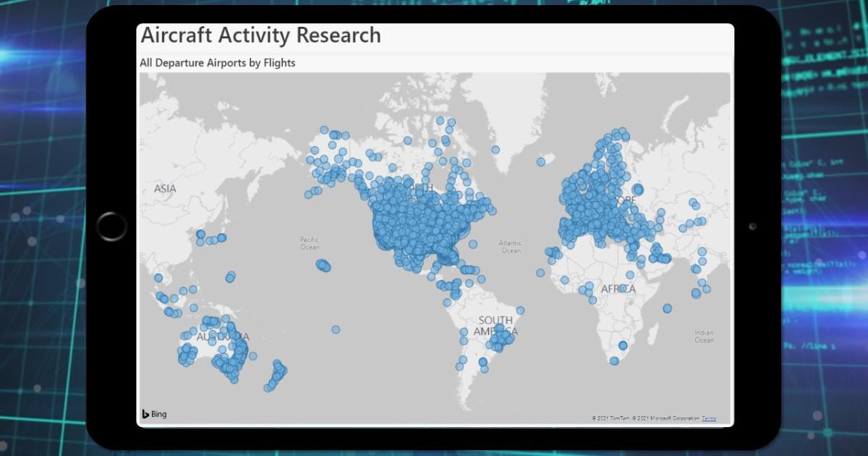This screenshot has width=868, height=456.
Task: Select the southernmost airport bubble in Africa
Action: [614, 360]
